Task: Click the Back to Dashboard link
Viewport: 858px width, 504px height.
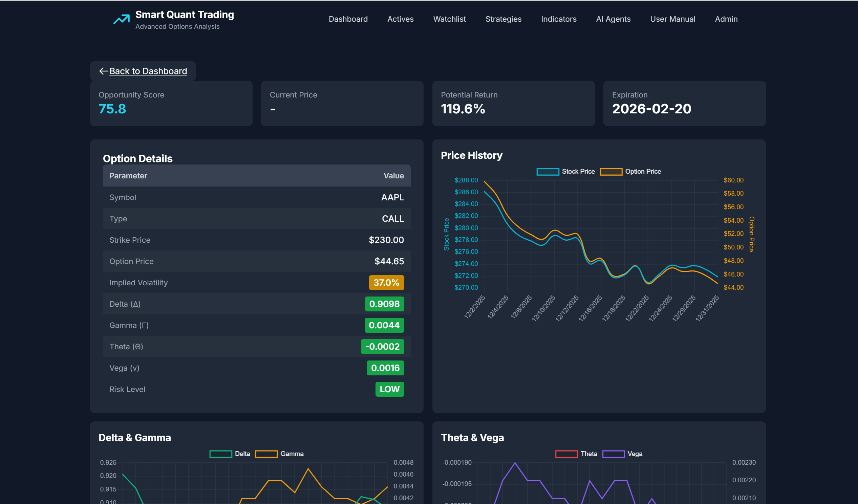Action: tap(148, 71)
